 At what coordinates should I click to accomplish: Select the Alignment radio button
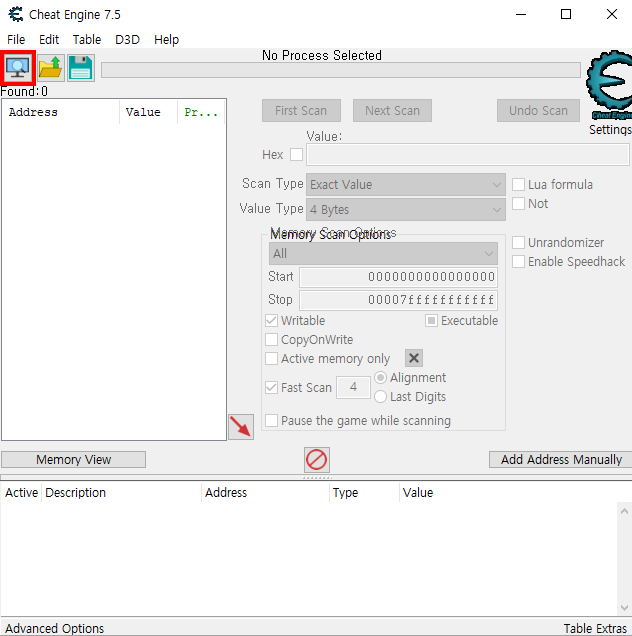click(x=380, y=378)
